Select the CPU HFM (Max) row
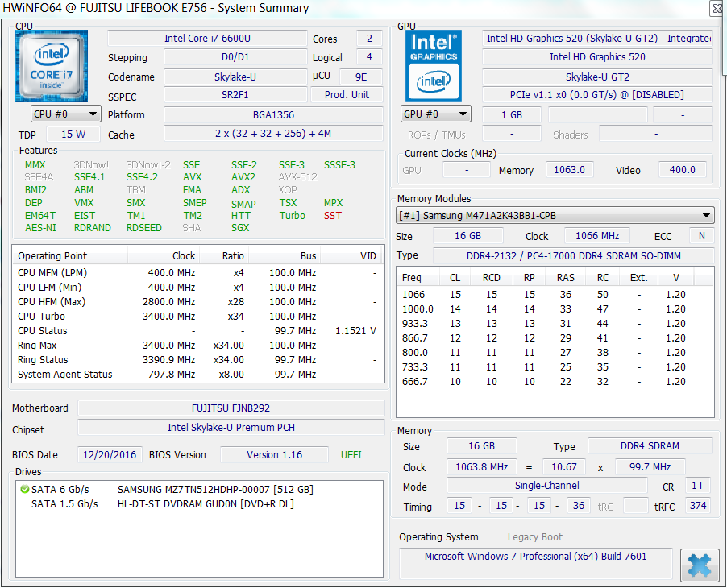This screenshot has width=727, height=588. (x=198, y=302)
